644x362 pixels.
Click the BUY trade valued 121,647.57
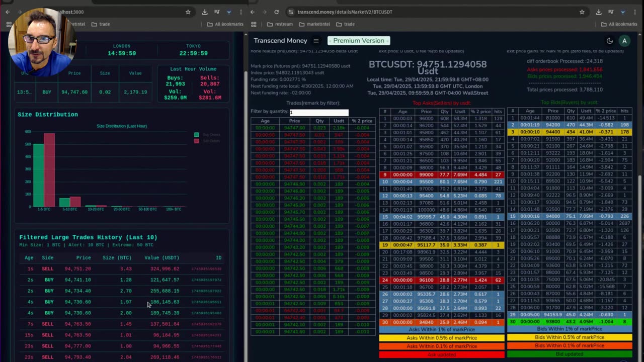point(121,280)
